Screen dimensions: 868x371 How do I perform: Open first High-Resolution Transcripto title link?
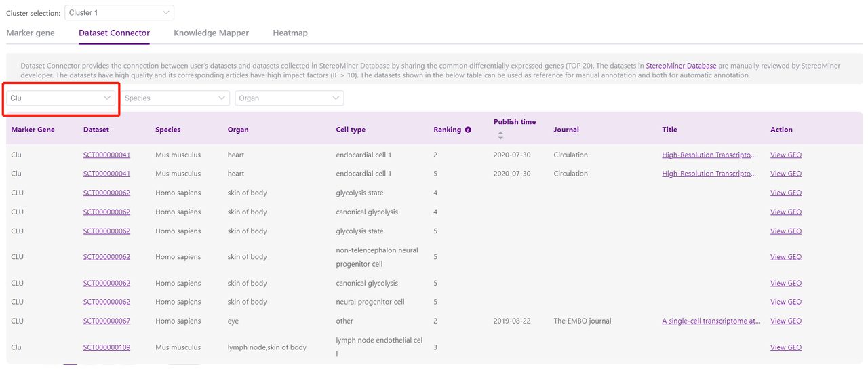pyautogui.click(x=709, y=155)
